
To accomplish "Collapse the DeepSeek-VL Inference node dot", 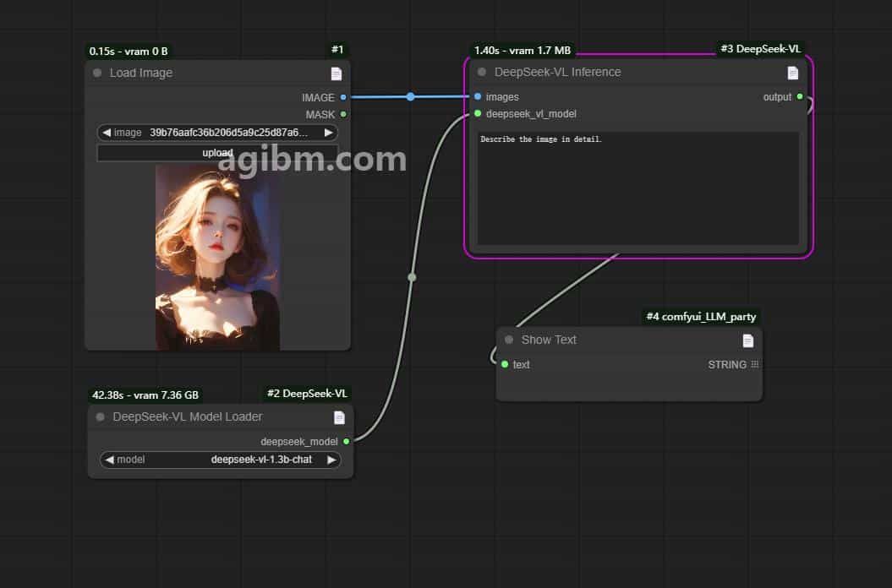I will (482, 72).
